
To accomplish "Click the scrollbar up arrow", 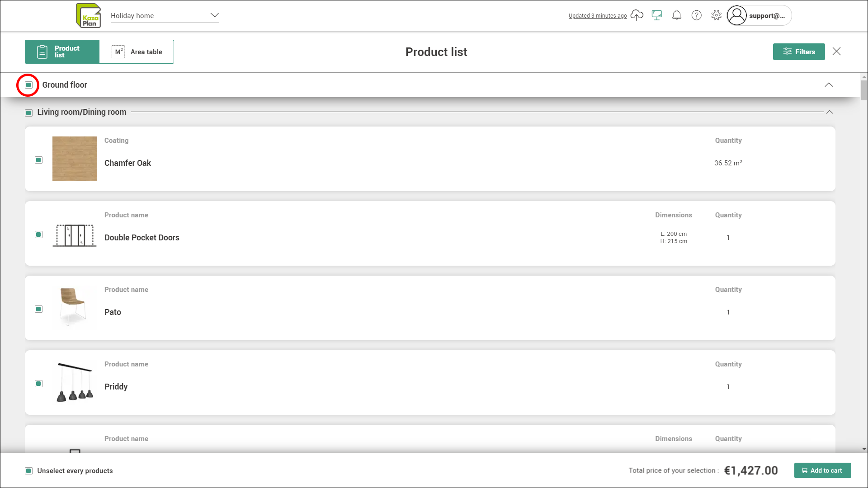I will click(864, 77).
